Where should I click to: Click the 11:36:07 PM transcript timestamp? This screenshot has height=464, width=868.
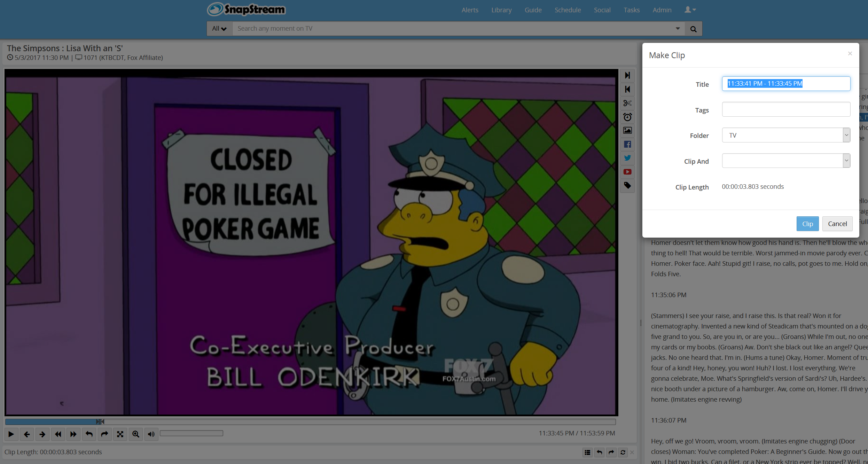(x=668, y=420)
